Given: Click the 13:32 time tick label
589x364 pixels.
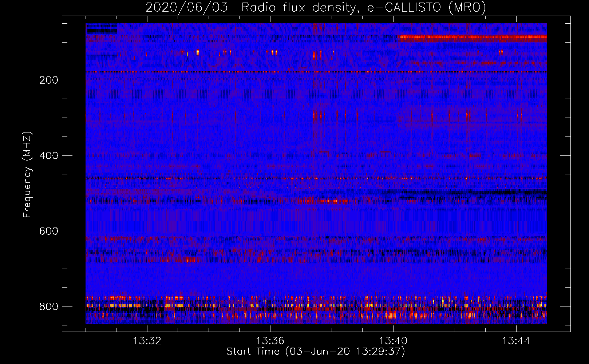Looking at the screenshot, I should pos(147,341).
